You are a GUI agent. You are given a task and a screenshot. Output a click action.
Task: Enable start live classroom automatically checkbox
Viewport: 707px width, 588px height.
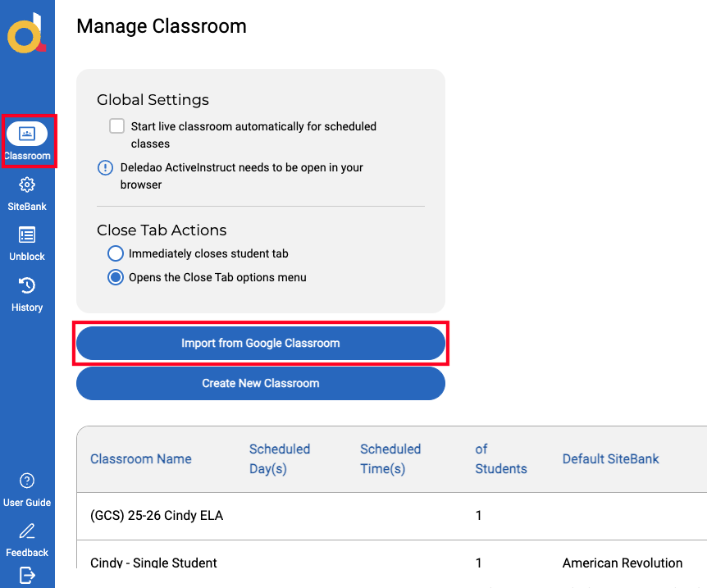pyautogui.click(x=116, y=125)
